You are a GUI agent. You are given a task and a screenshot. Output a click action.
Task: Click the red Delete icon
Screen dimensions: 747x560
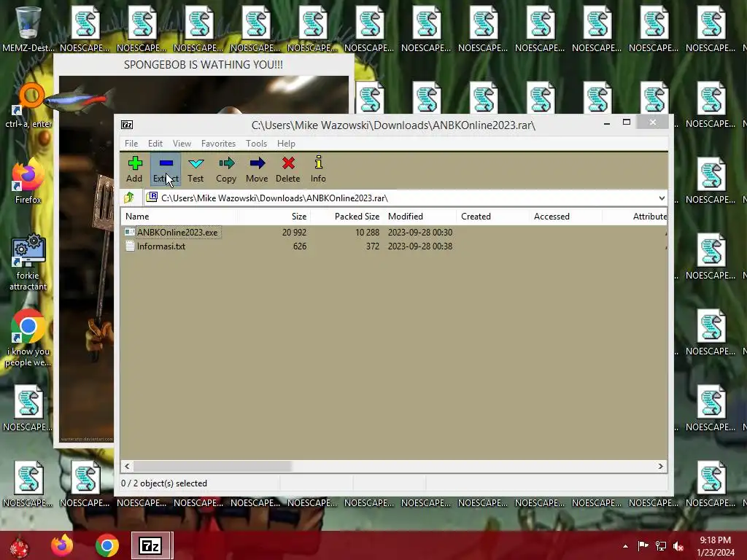287,164
